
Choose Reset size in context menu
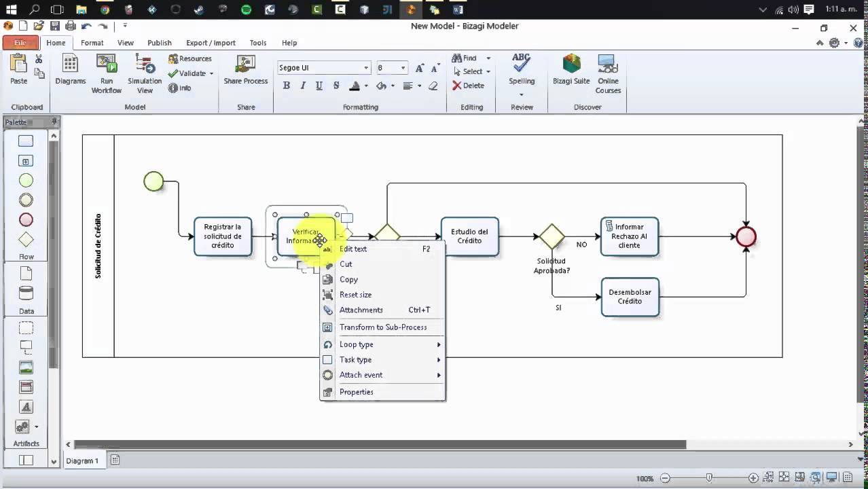382,295
